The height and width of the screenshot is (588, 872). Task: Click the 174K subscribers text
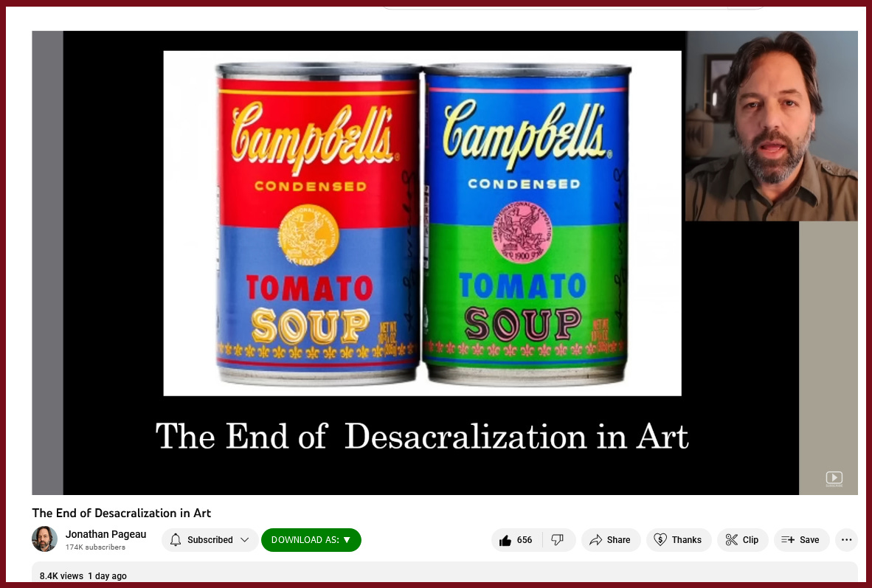pos(95,547)
